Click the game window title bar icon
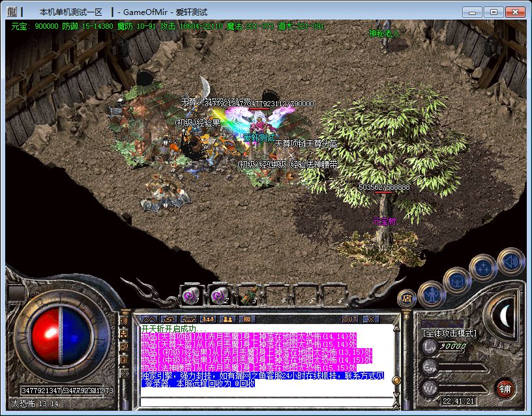The height and width of the screenshot is (416, 532). [x=12, y=12]
